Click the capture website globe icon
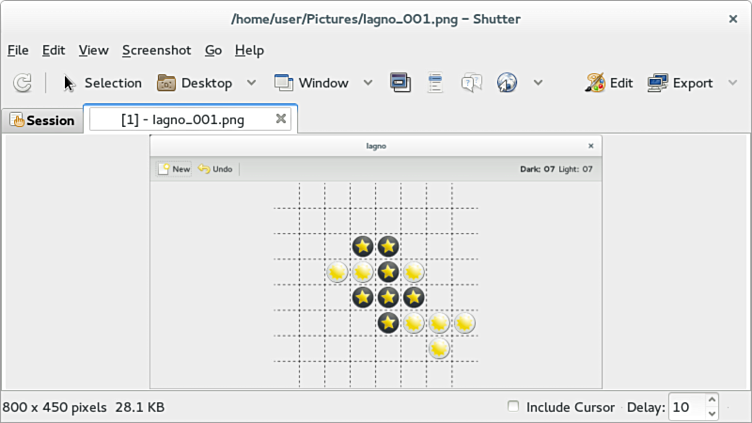 [x=506, y=83]
